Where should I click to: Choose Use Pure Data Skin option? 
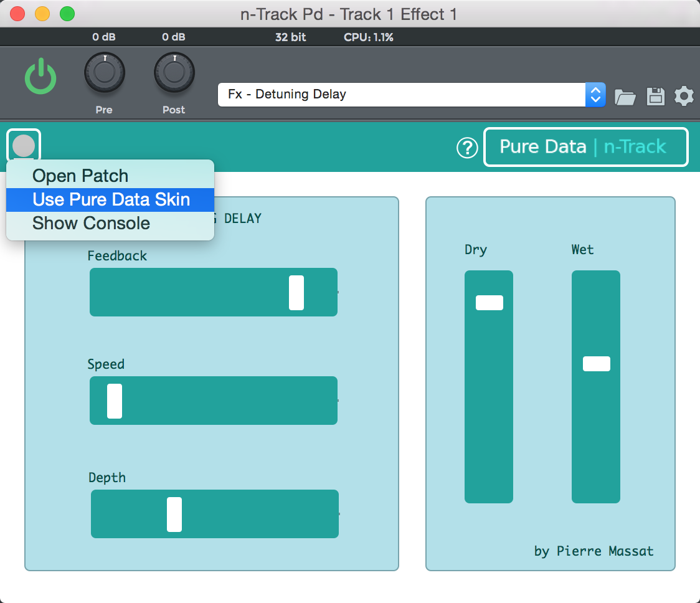tap(111, 199)
